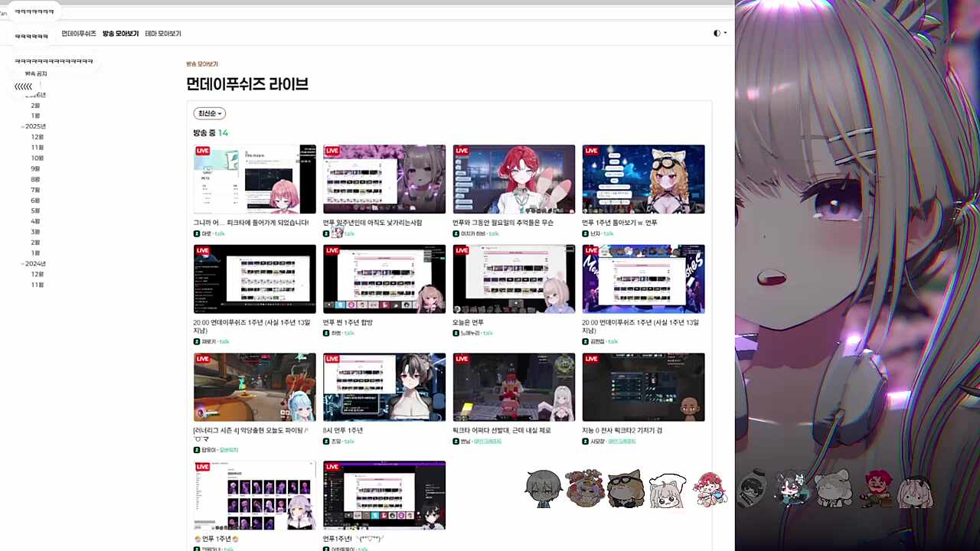Collapse the 2025년 tree section
The width and height of the screenshot is (980, 551).
(x=24, y=126)
